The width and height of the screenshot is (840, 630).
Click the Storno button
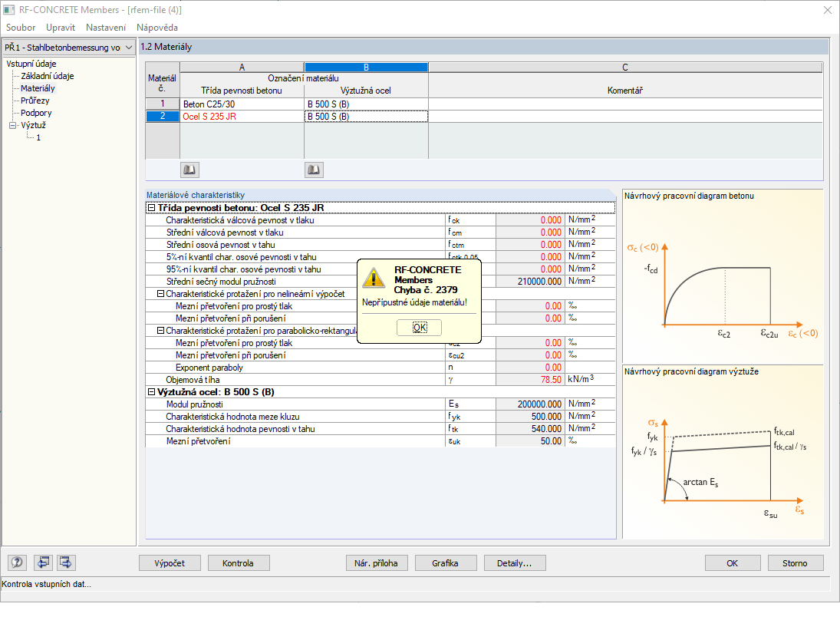point(795,563)
